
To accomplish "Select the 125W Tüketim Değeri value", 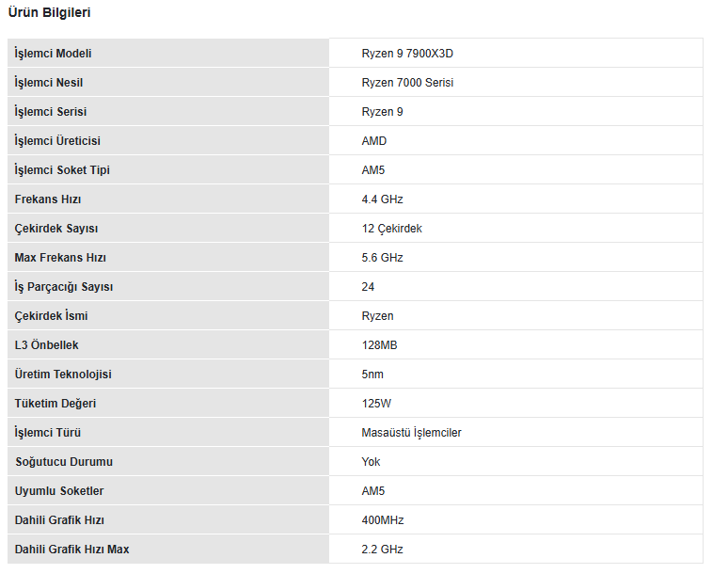I will (x=374, y=404).
